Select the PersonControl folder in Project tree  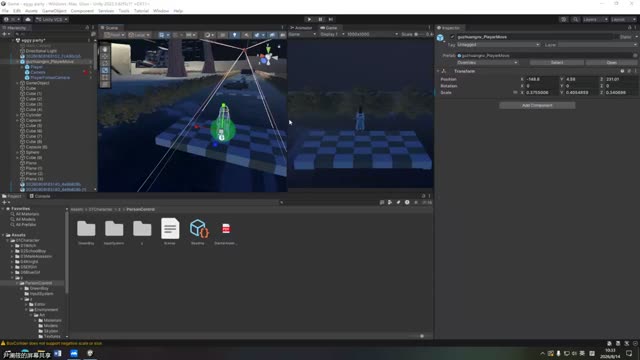(x=38, y=283)
